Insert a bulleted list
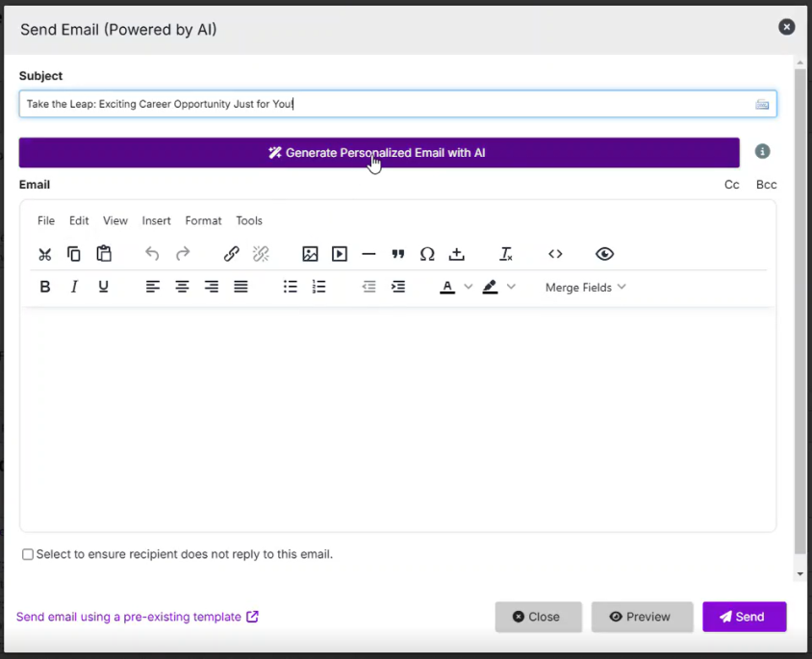The height and width of the screenshot is (659, 812). click(290, 287)
